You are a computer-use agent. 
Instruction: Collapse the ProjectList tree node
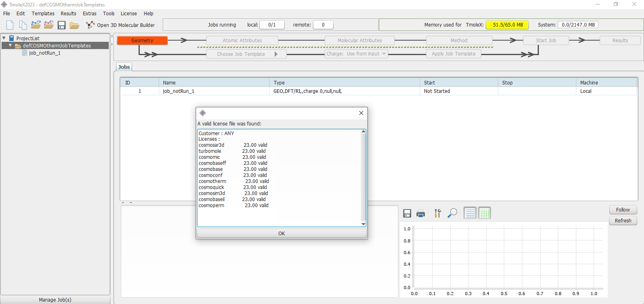click(x=4, y=38)
